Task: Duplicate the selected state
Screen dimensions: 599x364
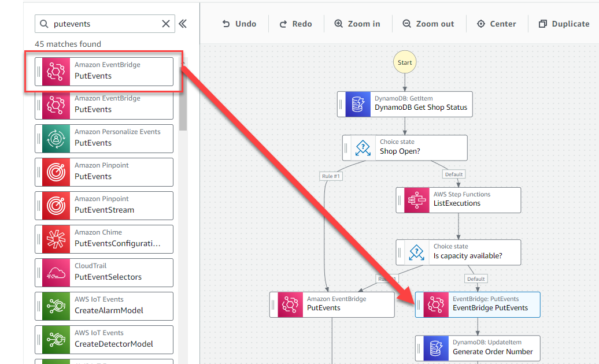Action: click(564, 24)
